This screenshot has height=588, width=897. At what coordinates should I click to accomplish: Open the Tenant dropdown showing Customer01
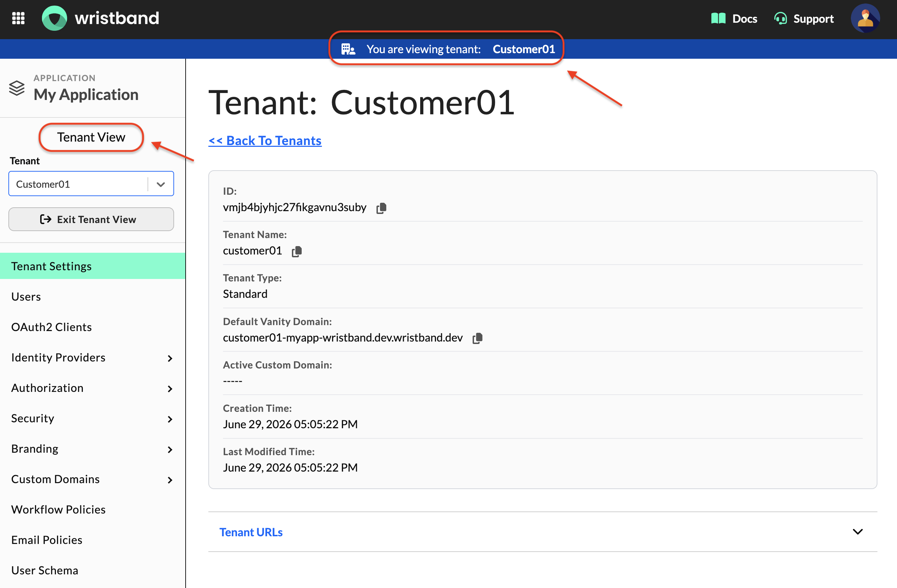[x=91, y=184]
